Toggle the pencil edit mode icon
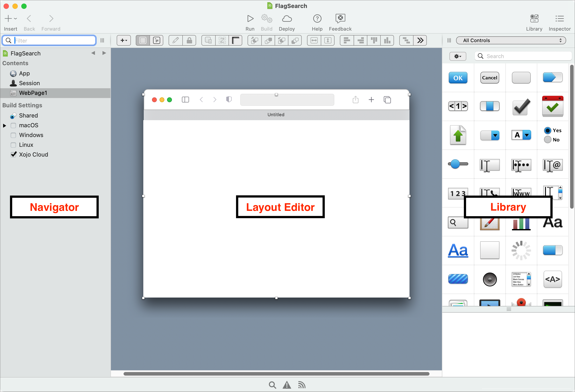 tap(175, 40)
